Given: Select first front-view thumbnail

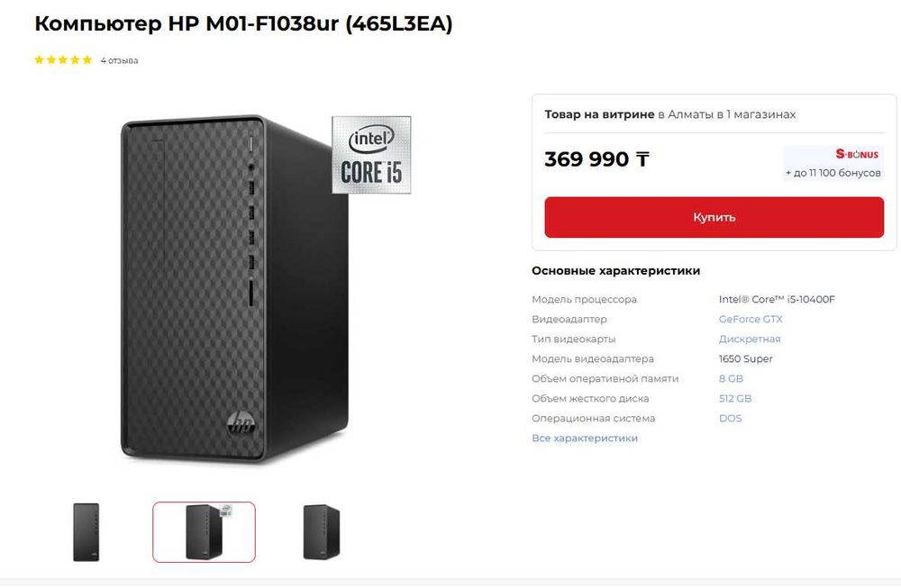Looking at the screenshot, I should point(86,532).
